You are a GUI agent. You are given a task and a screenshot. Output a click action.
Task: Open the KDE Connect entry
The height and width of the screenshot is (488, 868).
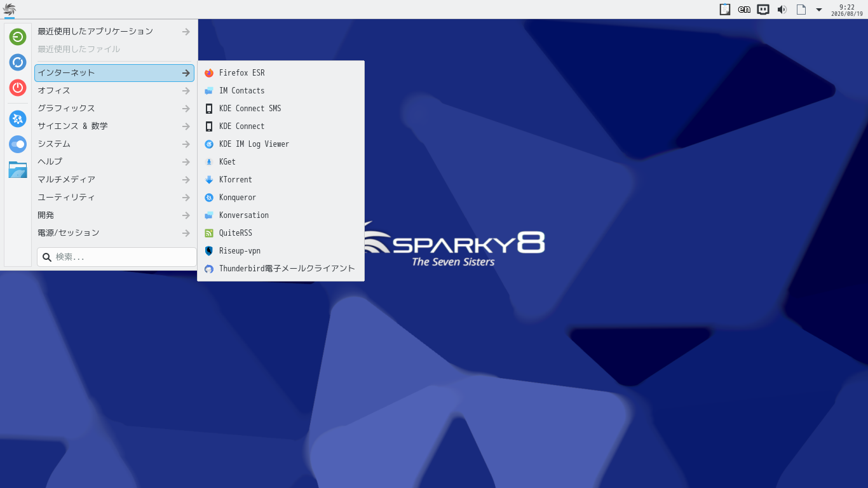[x=281, y=126]
